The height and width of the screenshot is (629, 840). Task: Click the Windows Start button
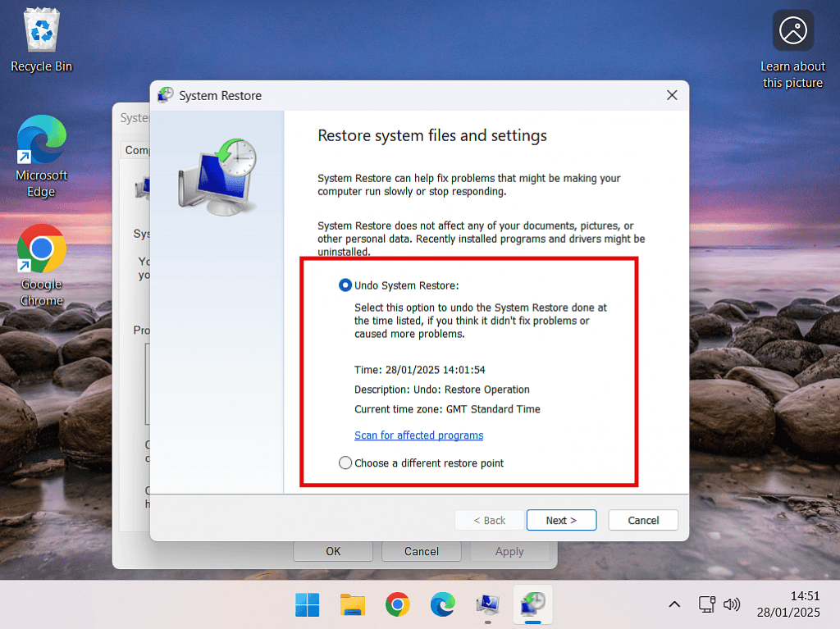(x=308, y=605)
